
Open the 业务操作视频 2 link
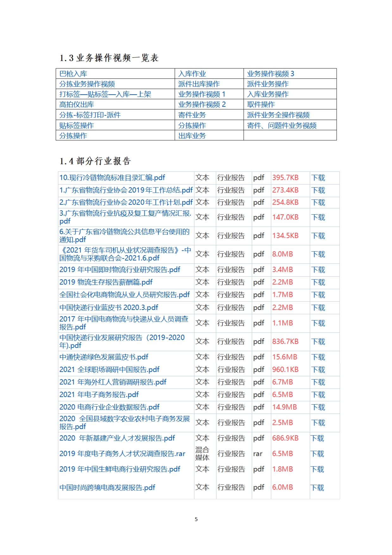pyautogui.click(x=202, y=104)
